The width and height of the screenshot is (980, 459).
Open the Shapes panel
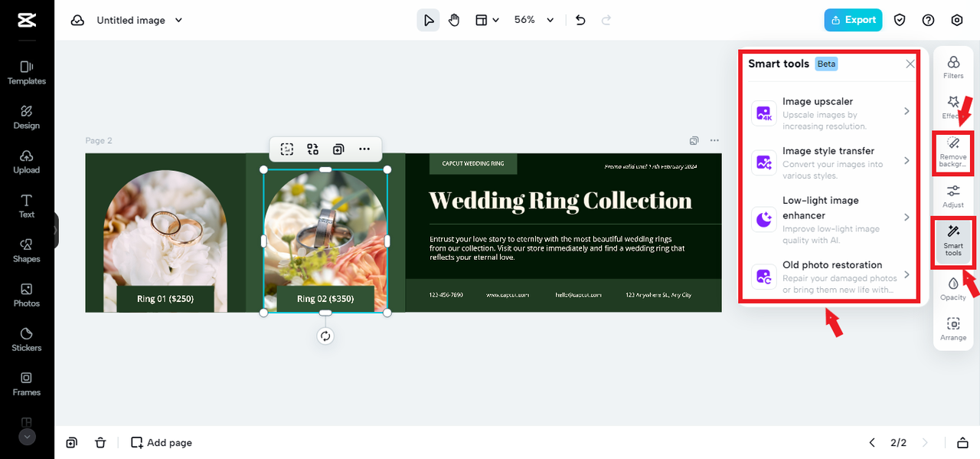coord(27,251)
